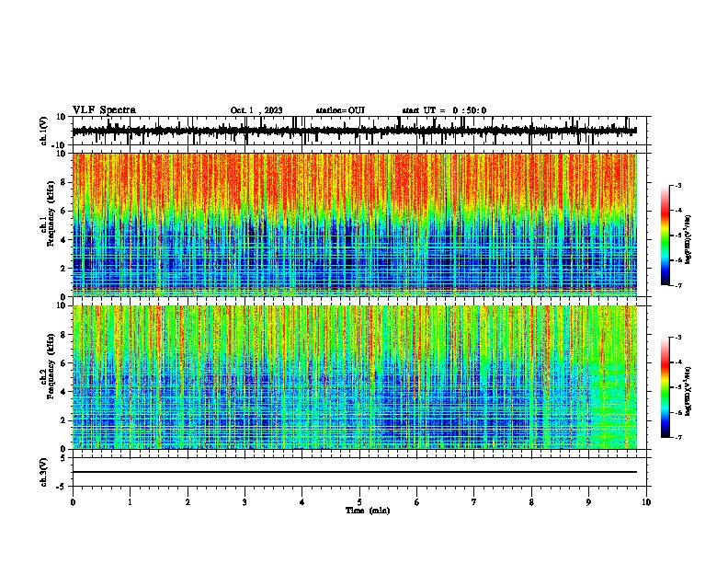Viewport: 728px width, 563px height.
Task: Click the ch.1(V) waveform trace panel
Action: 359,131
